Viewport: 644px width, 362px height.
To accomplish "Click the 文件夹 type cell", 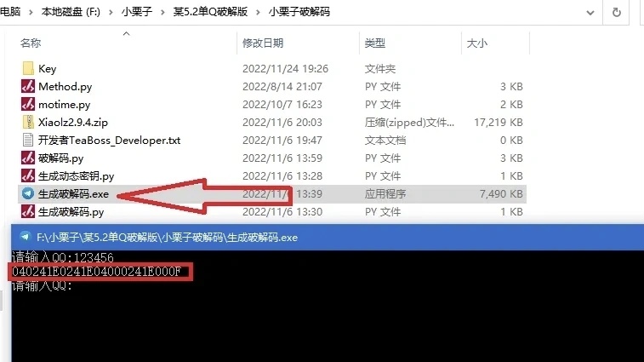I will pyautogui.click(x=380, y=69).
